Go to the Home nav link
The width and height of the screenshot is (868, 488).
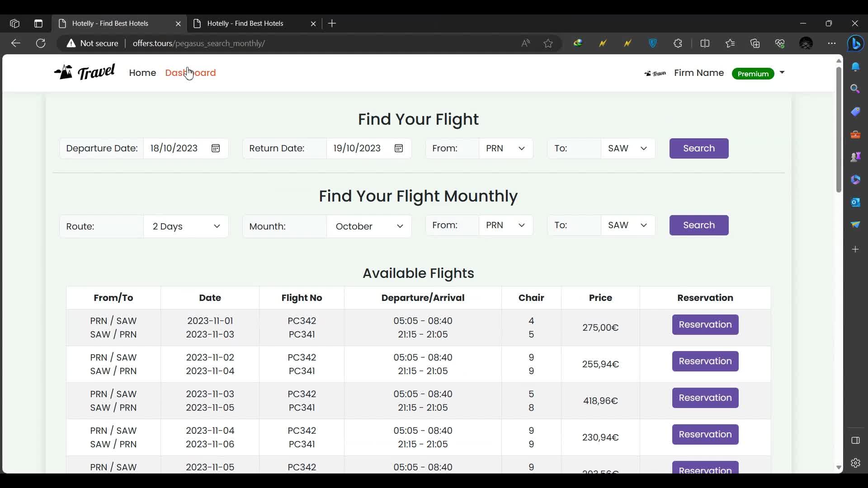(x=142, y=73)
